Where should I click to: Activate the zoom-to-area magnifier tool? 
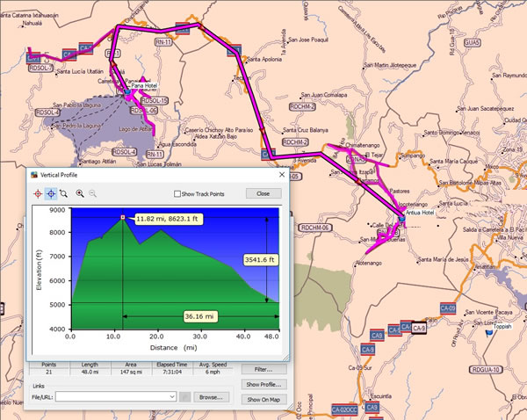tap(63, 193)
